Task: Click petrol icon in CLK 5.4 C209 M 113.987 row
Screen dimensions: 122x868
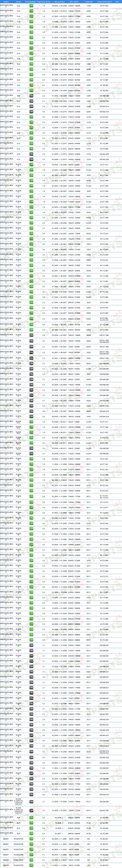Action: (31, 64)
